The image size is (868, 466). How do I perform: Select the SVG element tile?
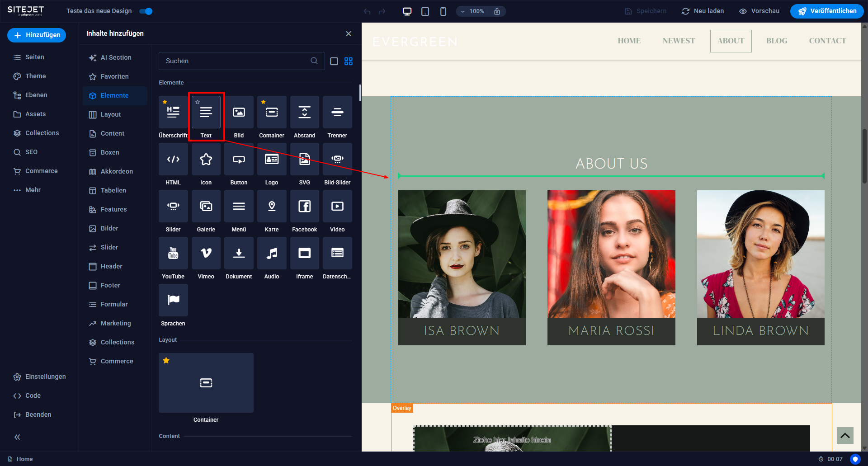click(305, 159)
